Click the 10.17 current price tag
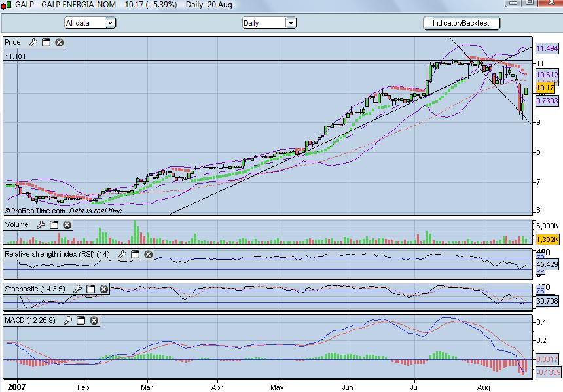Image resolution: width=563 pixels, height=392 pixels. pyautogui.click(x=545, y=88)
